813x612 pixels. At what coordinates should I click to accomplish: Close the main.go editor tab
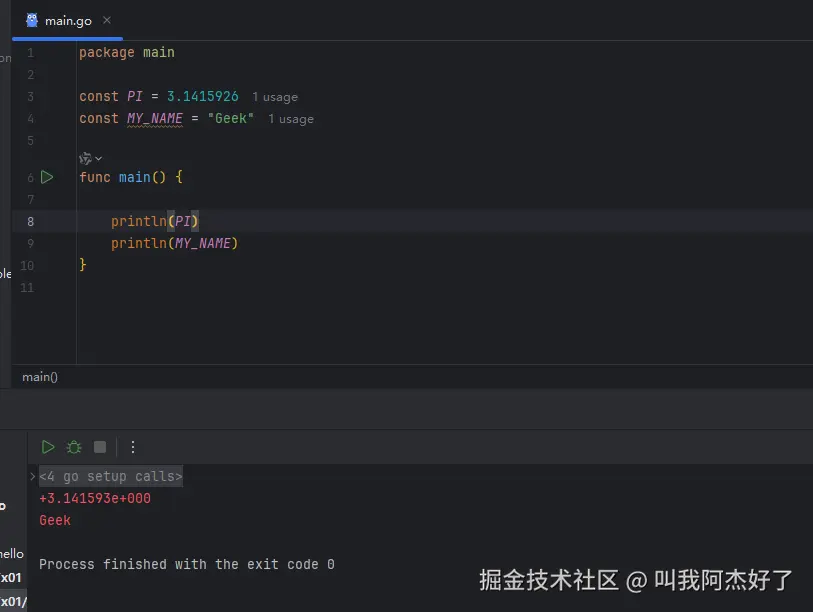click(x=107, y=20)
